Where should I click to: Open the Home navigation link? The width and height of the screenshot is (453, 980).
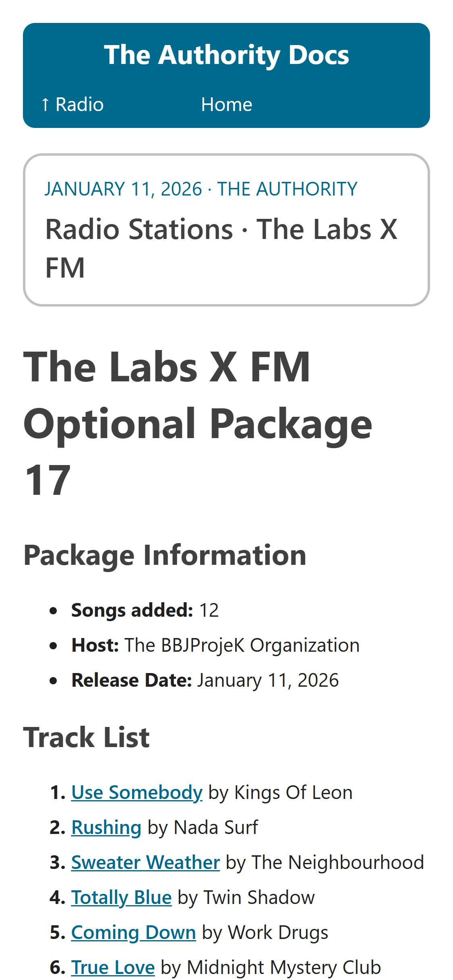pos(226,105)
